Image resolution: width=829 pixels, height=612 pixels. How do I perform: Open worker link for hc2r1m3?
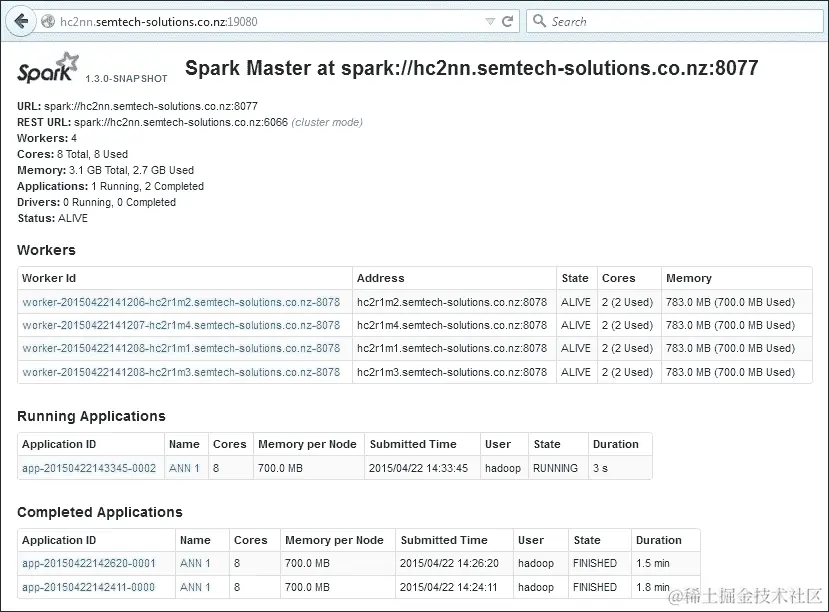pyautogui.click(x=181, y=372)
